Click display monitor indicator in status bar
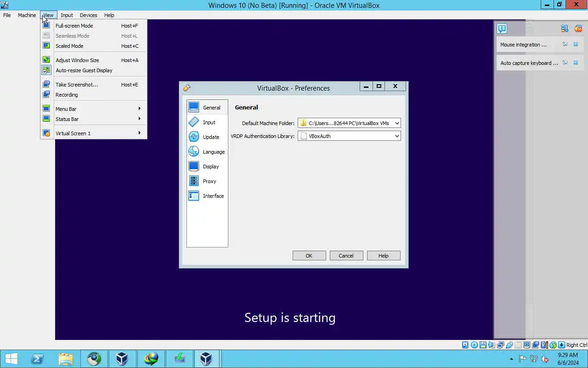Screen dimensions: 588x368 (x=527, y=345)
